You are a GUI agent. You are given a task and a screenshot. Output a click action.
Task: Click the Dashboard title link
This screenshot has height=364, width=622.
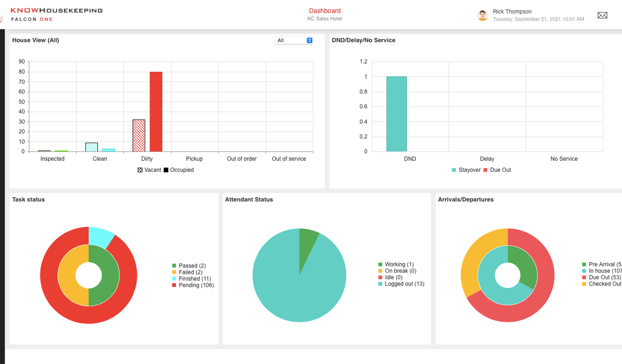(325, 11)
